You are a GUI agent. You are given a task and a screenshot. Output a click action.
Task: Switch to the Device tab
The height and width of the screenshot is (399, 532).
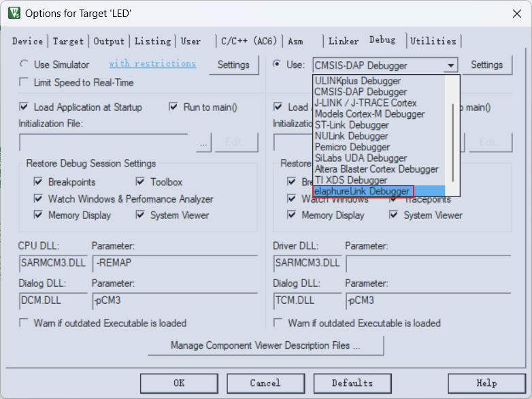coord(27,41)
